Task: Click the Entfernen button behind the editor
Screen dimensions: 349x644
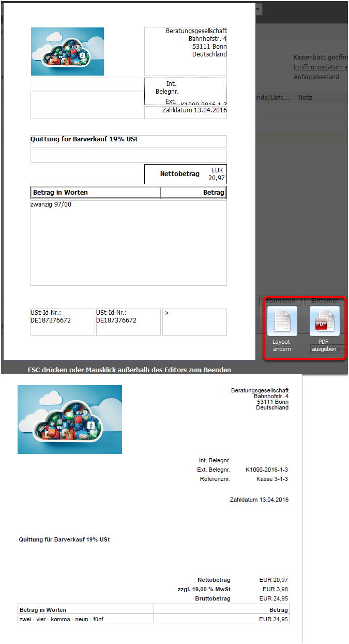Action: coord(325,300)
